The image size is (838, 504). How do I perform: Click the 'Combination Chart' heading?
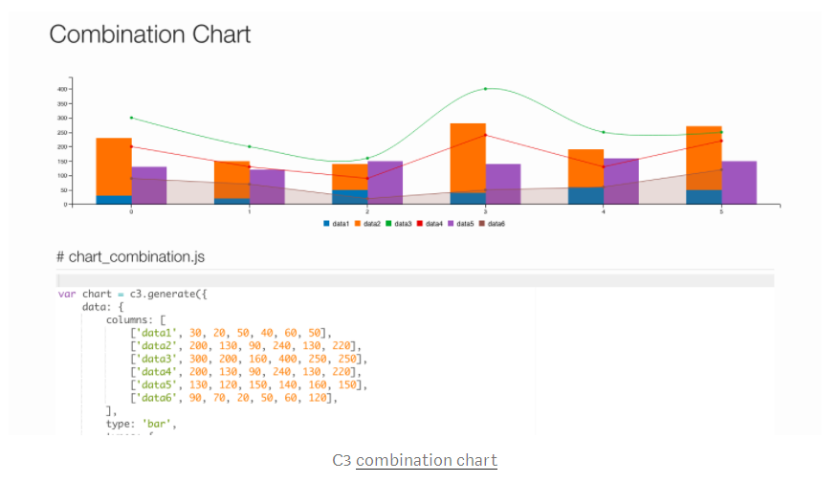(150, 35)
